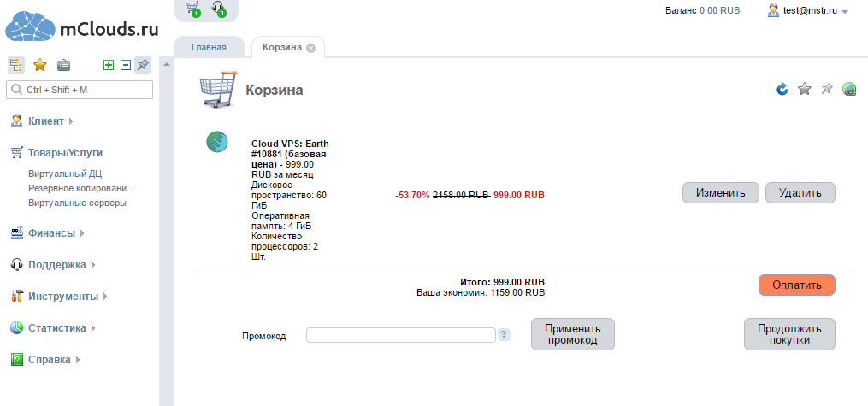
Task: Expand the Клиент menu section
Action: [46, 121]
